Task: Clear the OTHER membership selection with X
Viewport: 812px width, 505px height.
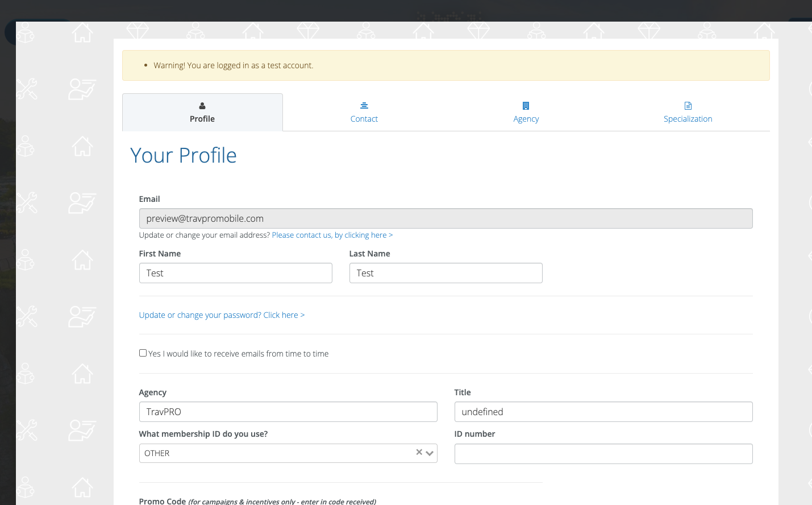Action: pos(419,452)
